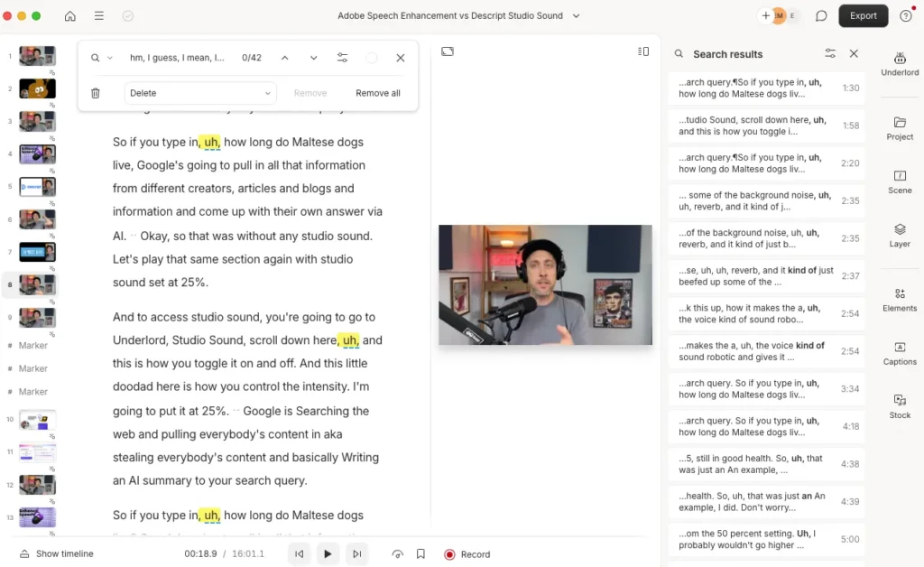Open the Delete action dropdown

coord(200,93)
